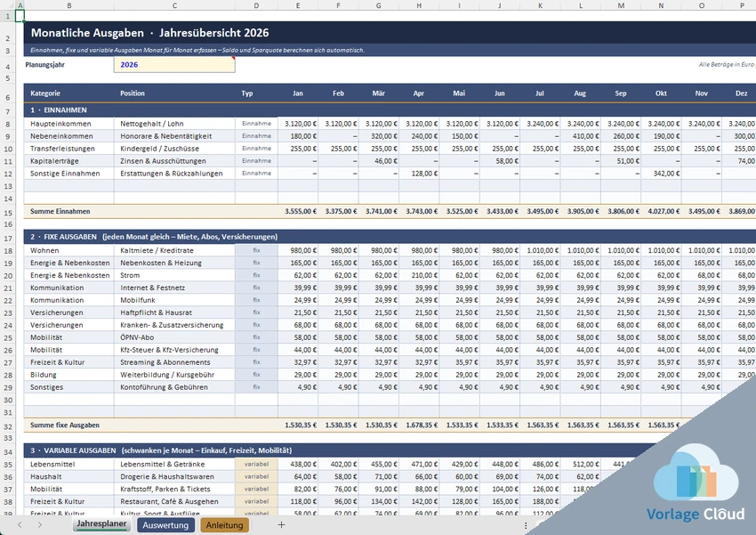Viewport: 756px width, 535px height.
Task: Select column H header
Action: point(419,6)
